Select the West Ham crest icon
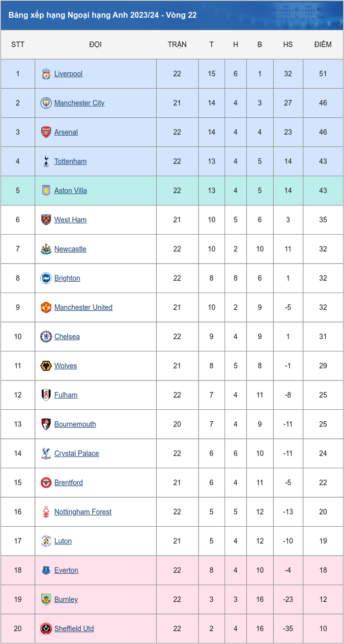344x644 pixels. [x=46, y=220]
